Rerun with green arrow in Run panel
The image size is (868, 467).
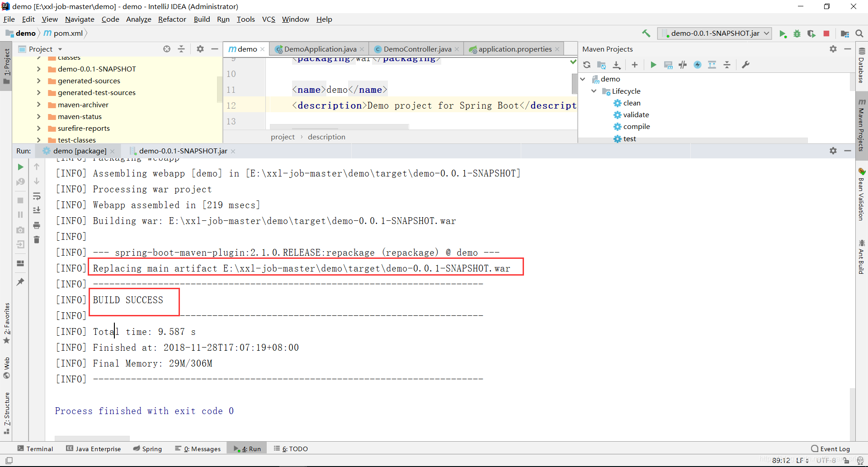coord(20,167)
